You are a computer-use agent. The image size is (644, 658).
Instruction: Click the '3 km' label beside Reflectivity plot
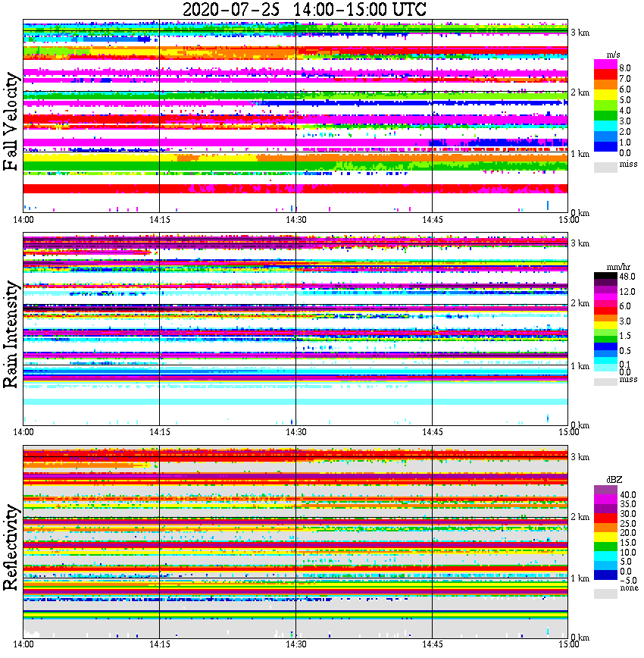coord(580,457)
